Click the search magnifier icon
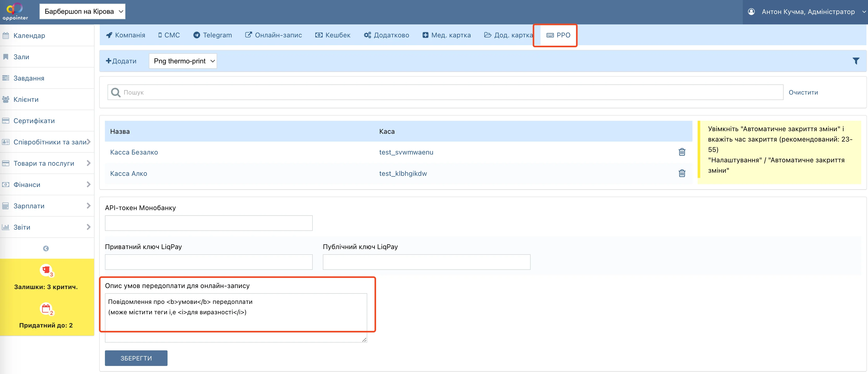Image resolution: width=868 pixels, height=374 pixels. pyautogui.click(x=116, y=92)
